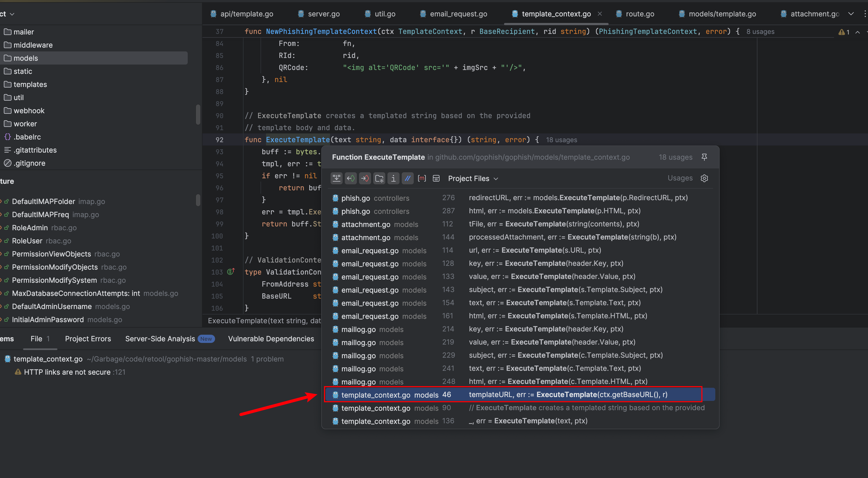Click the Go file icon of template_context.go line 90

(x=335, y=408)
